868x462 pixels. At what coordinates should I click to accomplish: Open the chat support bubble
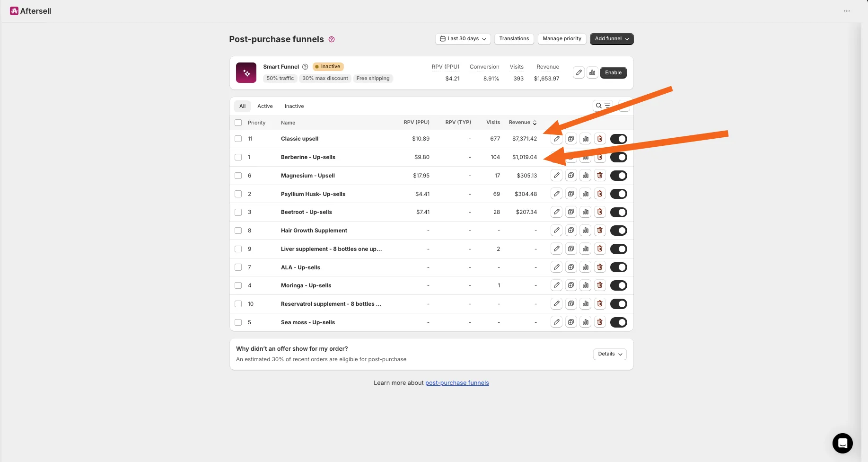842,443
